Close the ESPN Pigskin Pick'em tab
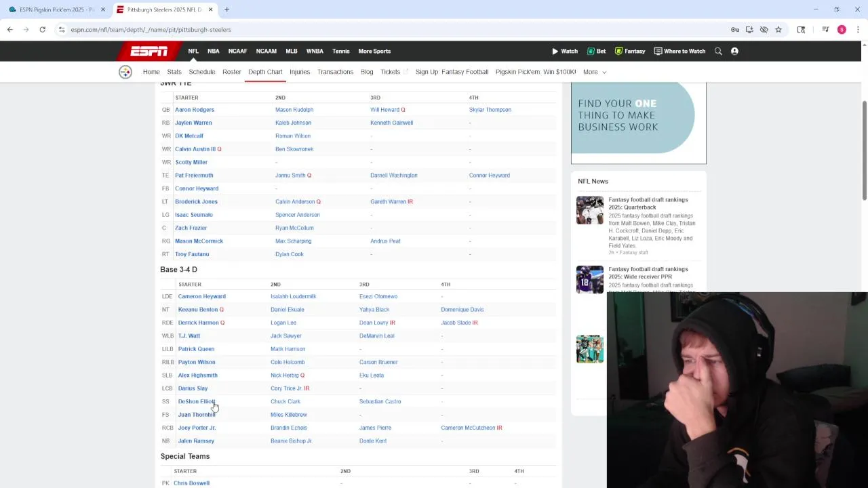The height and width of the screenshot is (488, 868). coord(103,9)
